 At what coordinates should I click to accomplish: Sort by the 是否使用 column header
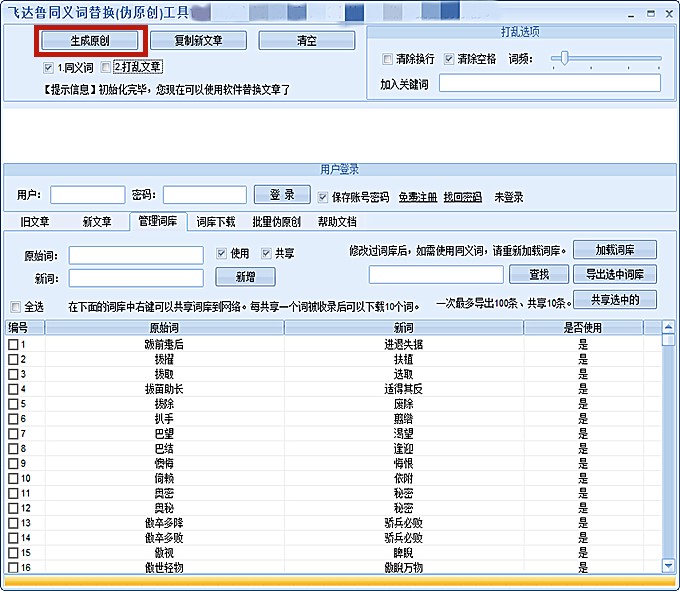tap(583, 327)
